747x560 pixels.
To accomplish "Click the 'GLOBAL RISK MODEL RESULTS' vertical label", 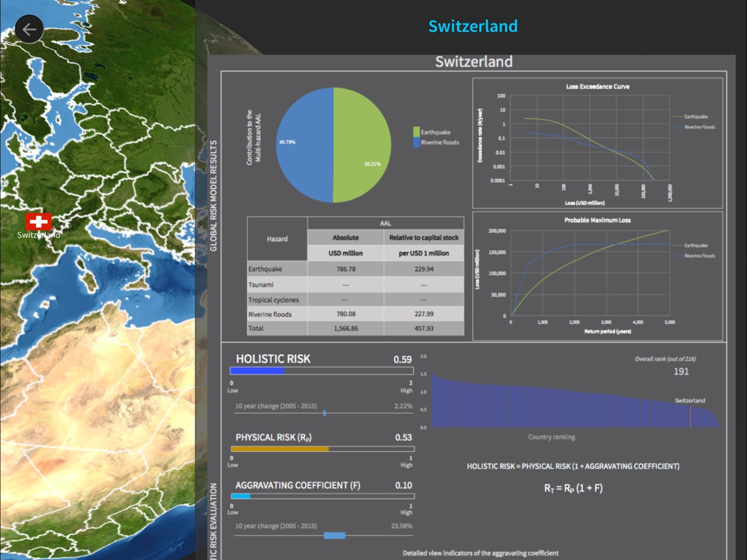I will click(x=213, y=196).
